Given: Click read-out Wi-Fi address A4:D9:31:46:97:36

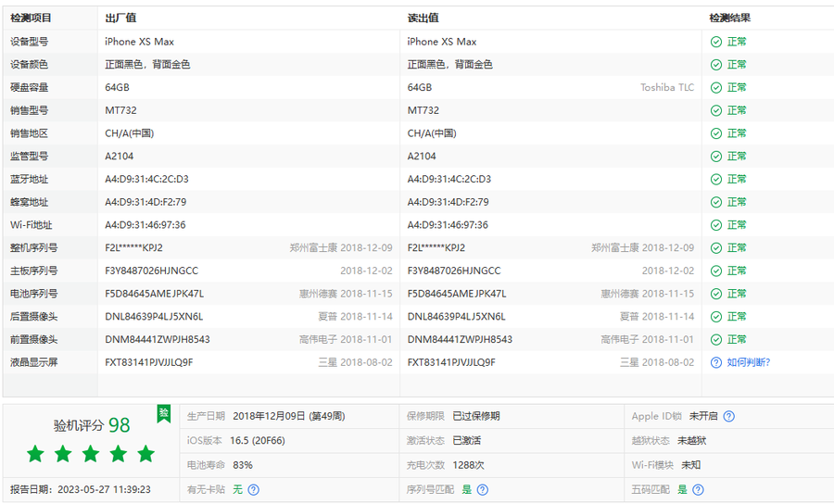Looking at the screenshot, I should 448,225.
